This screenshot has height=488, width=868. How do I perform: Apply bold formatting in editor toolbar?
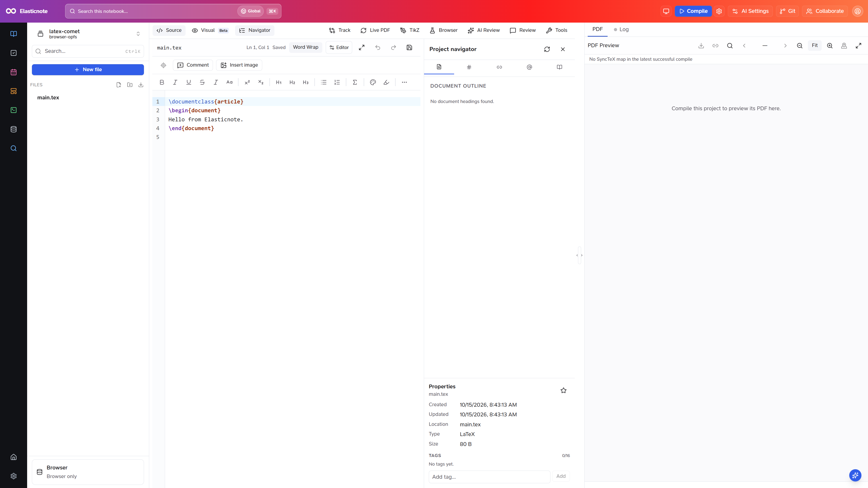pos(162,82)
